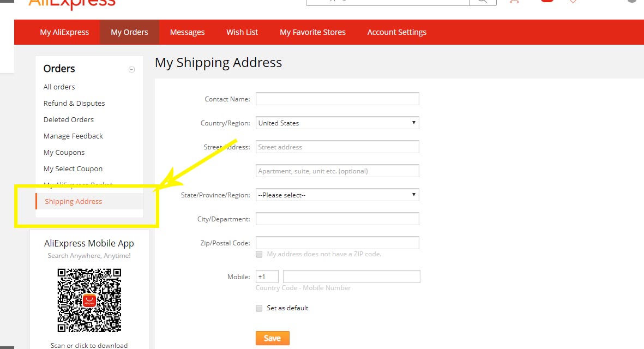Check 'My address does not have a ZIP code'
The height and width of the screenshot is (349, 644).
coord(259,254)
